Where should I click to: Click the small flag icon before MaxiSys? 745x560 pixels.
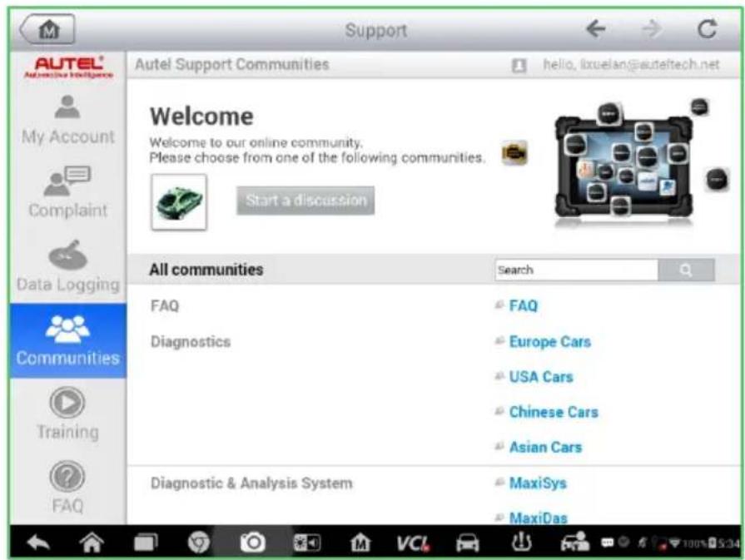click(499, 482)
